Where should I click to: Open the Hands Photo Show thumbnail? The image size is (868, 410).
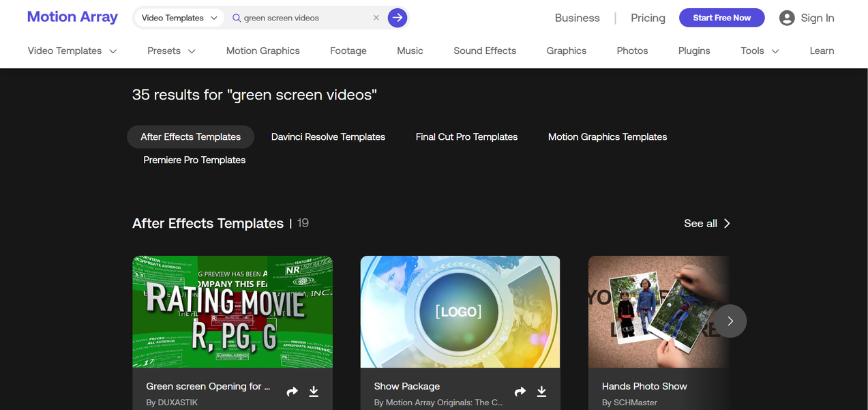[x=659, y=312]
